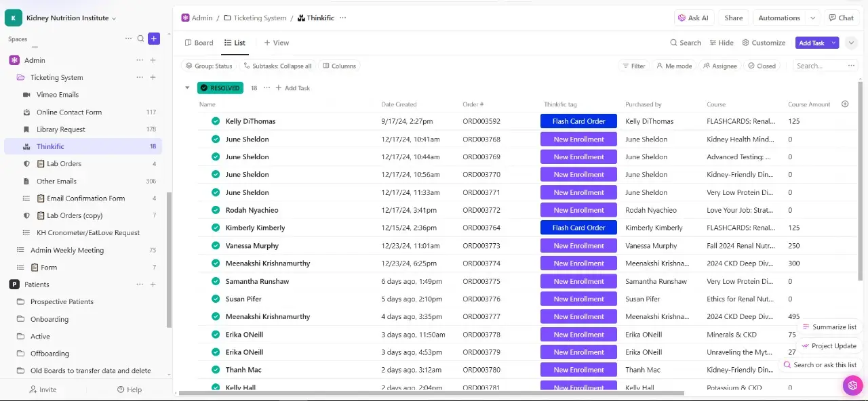Screen dimensions: 868x401
Task: Switch to the Board view tab
Action: coord(199,43)
